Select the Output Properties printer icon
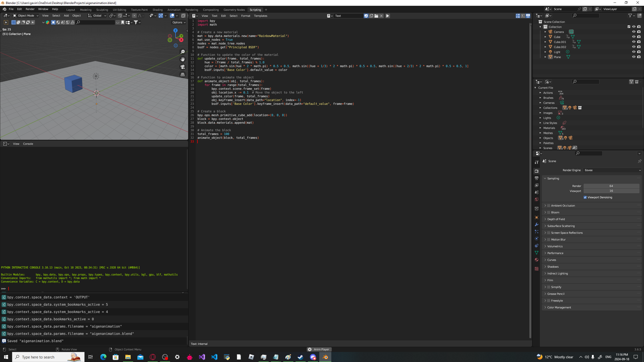 pos(537,178)
